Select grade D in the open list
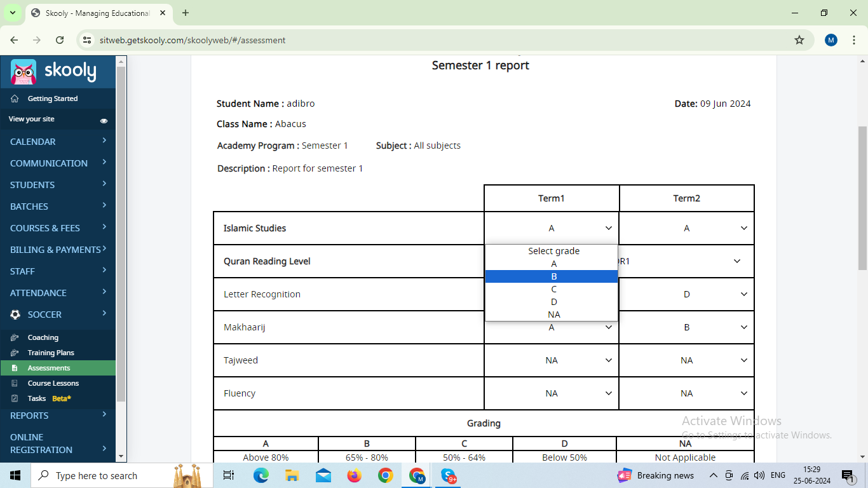The image size is (868, 488). coord(552,302)
